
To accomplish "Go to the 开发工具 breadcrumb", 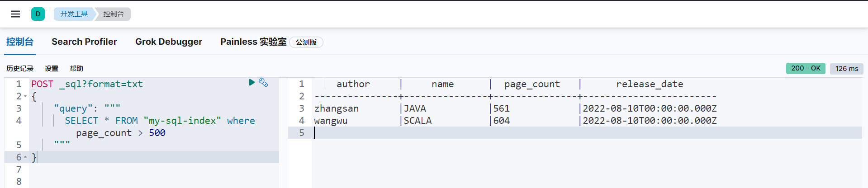I will (74, 14).
